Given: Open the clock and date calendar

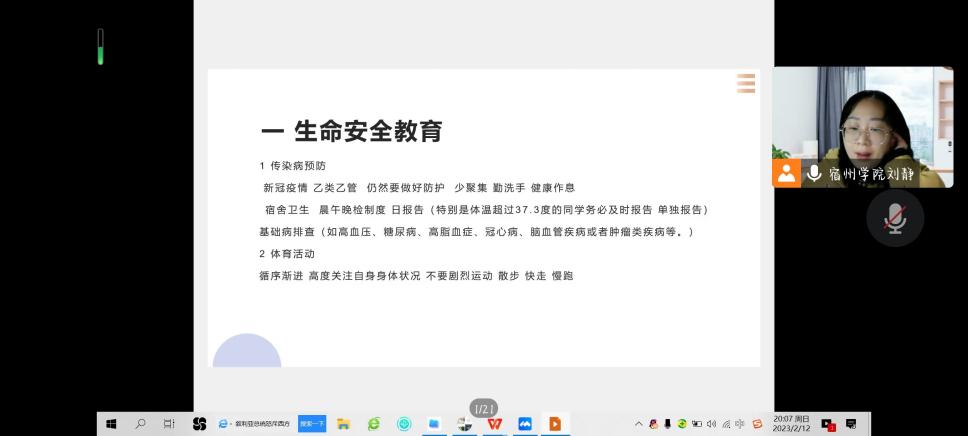Looking at the screenshot, I should pos(791,424).
